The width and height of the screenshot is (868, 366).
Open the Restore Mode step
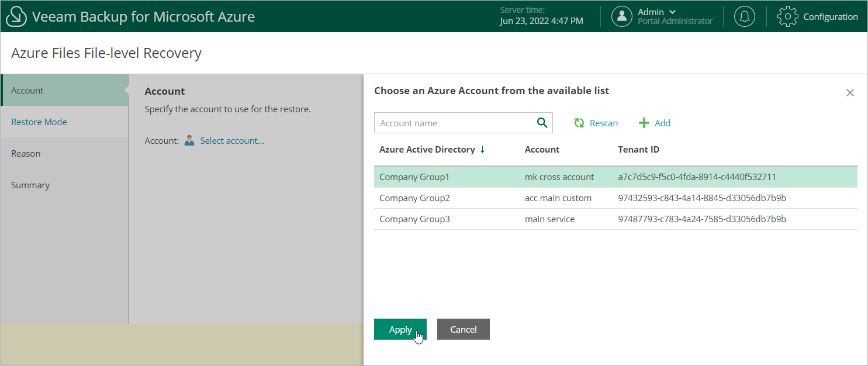[x=39, y=122]
